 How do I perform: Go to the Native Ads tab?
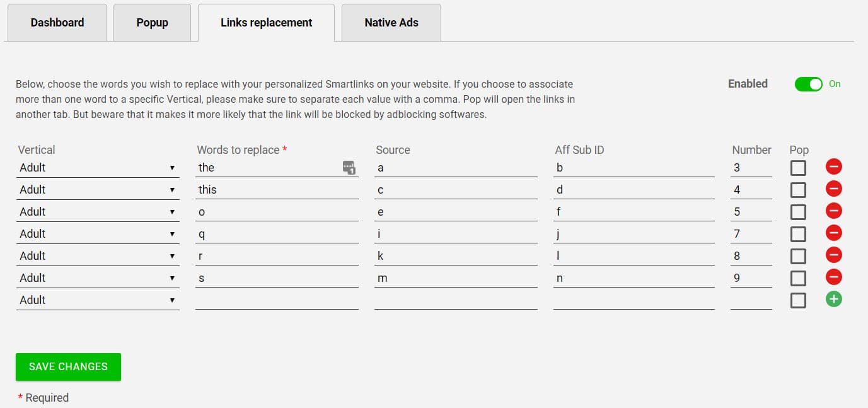point(391,22)
